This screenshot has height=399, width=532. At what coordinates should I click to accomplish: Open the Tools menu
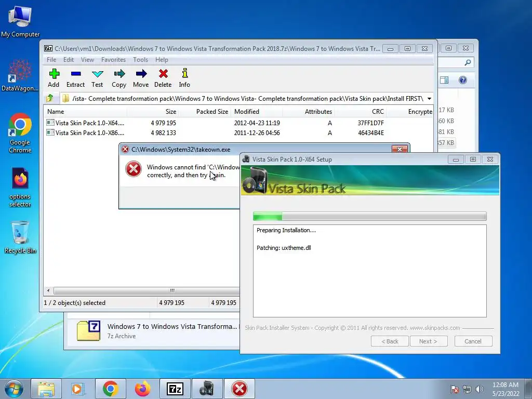tap(140, 60)
